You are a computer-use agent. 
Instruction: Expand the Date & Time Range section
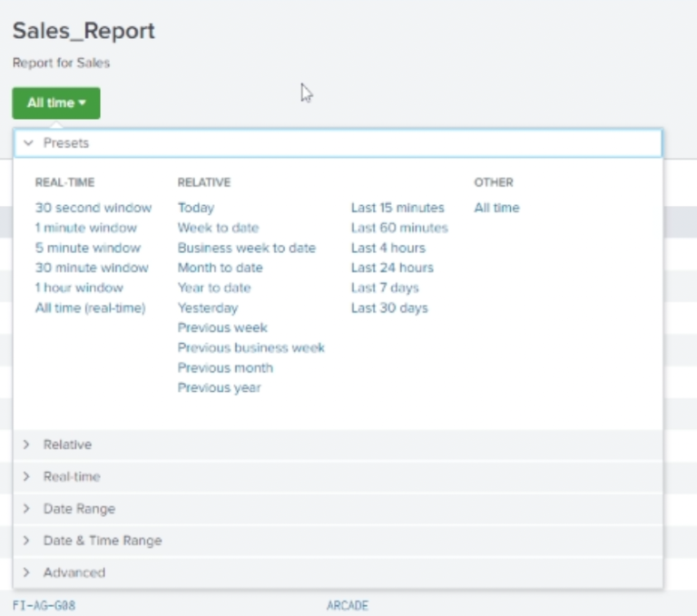tap(338, 541)
